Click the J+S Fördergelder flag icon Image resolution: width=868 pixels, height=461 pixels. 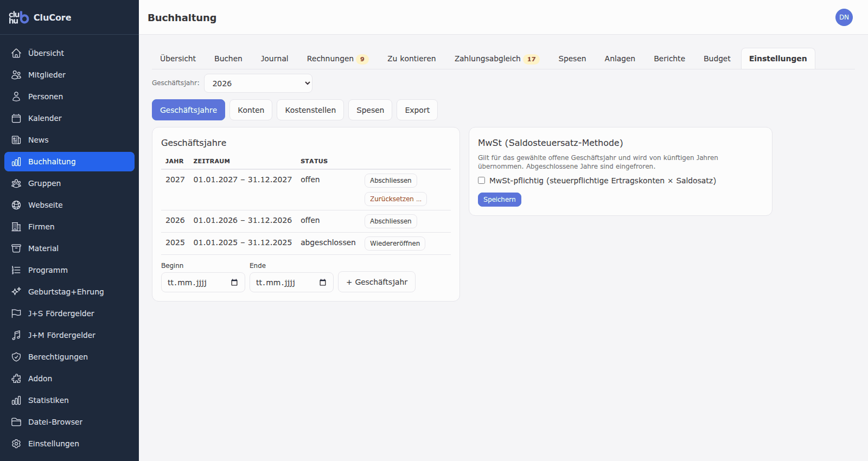point(16,313)
